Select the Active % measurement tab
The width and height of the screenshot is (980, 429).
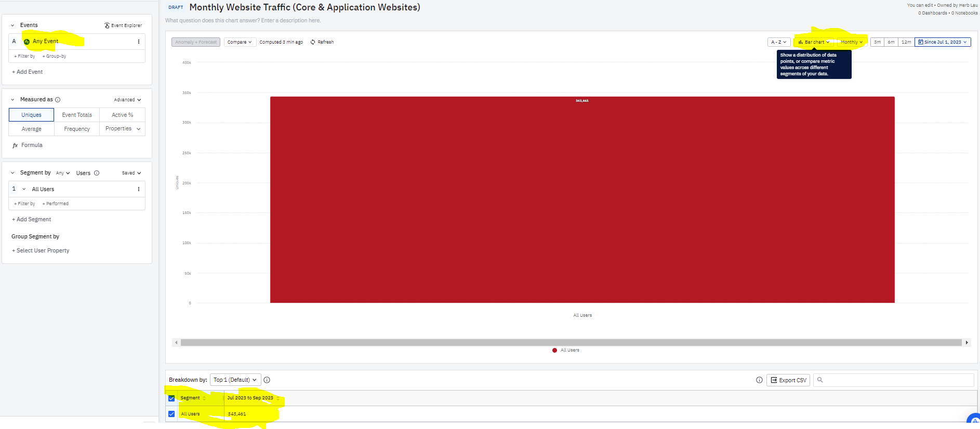pos(123,115)
